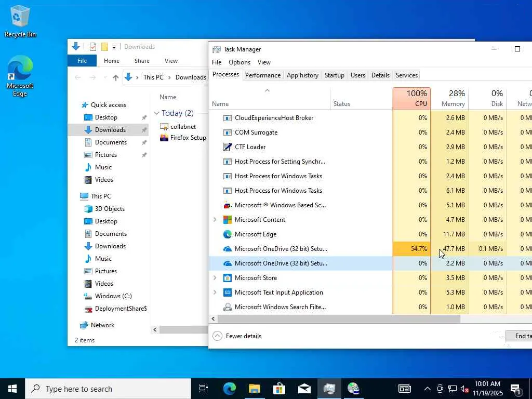Click the Name column header in Task Manager
Viewport: 532px width, 399px height.
[x=270, y=99]
